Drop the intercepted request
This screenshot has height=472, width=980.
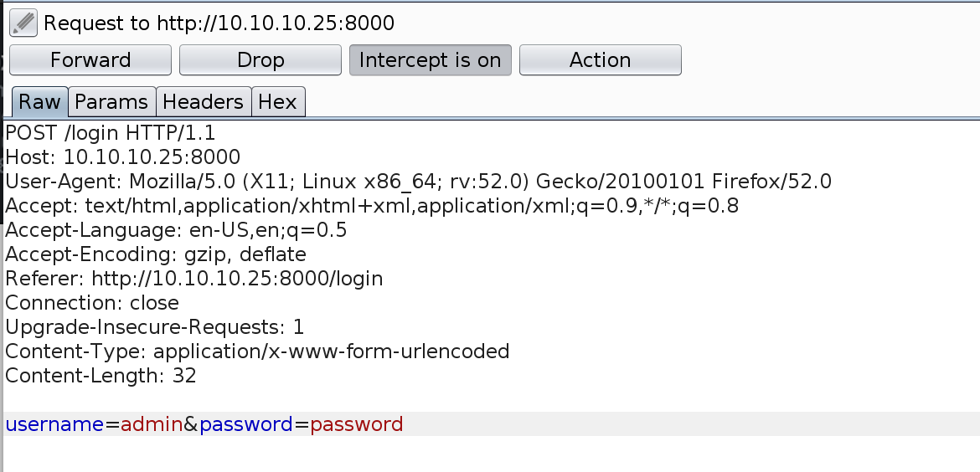[260, 60]
